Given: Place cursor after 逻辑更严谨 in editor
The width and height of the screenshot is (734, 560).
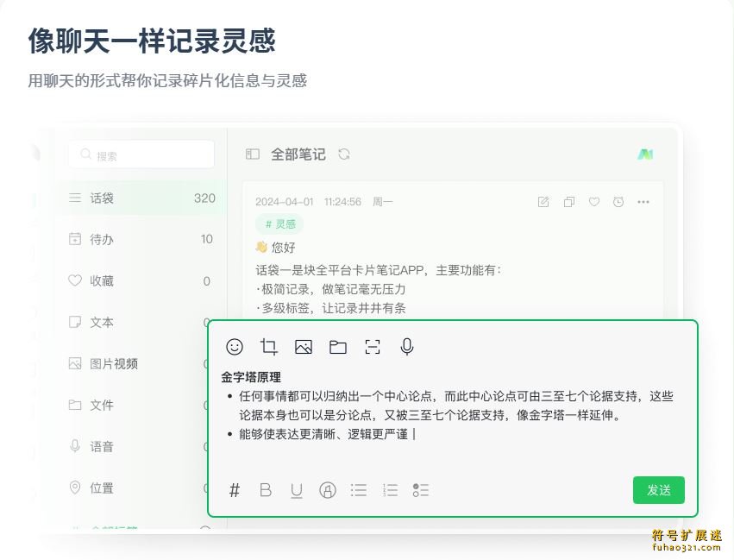Looking at the screenshot, I should [x=414, y=435].
